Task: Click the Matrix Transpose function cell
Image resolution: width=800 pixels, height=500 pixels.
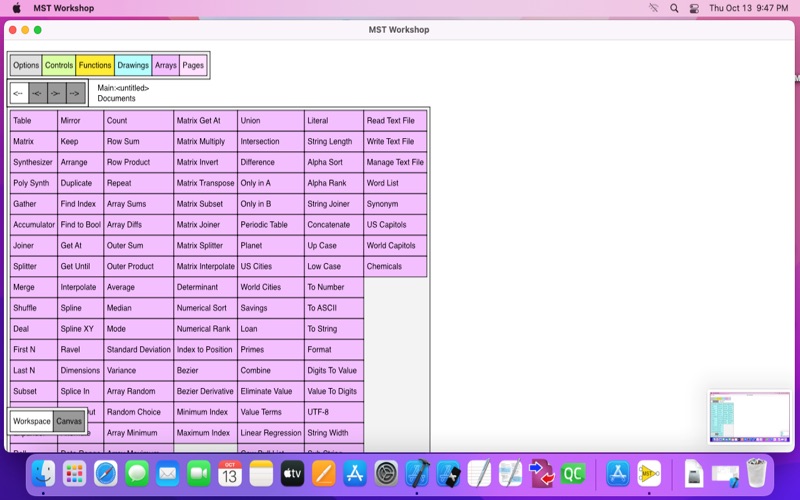Action: tap(205, 183)
